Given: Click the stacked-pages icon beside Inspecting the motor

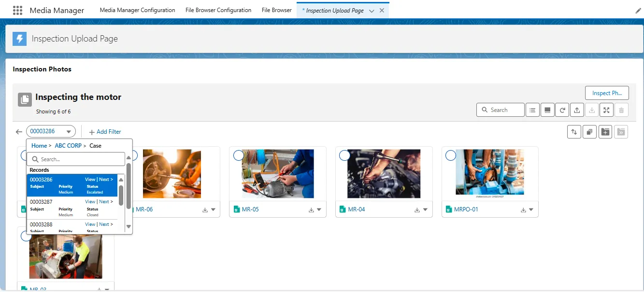Looking at the screenshot, I should [25, 99].
